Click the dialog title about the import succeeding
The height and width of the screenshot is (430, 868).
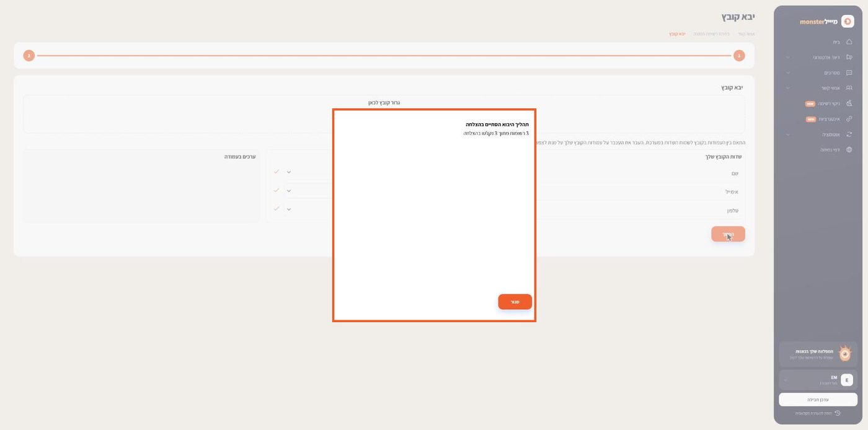(497, 125)
